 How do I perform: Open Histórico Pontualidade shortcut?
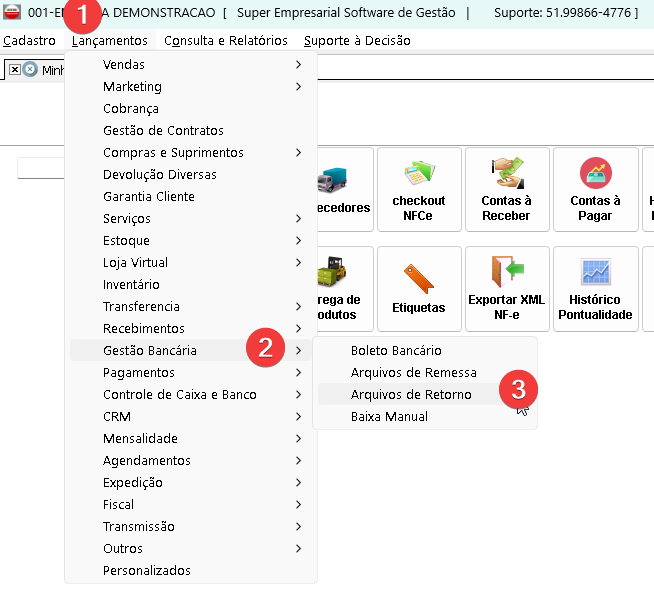pyautogui.click(x=596, y=289)
